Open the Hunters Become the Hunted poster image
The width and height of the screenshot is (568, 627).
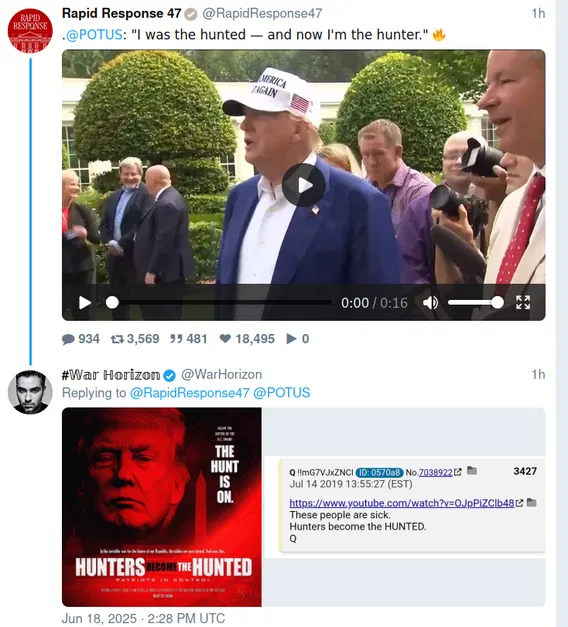162,507
